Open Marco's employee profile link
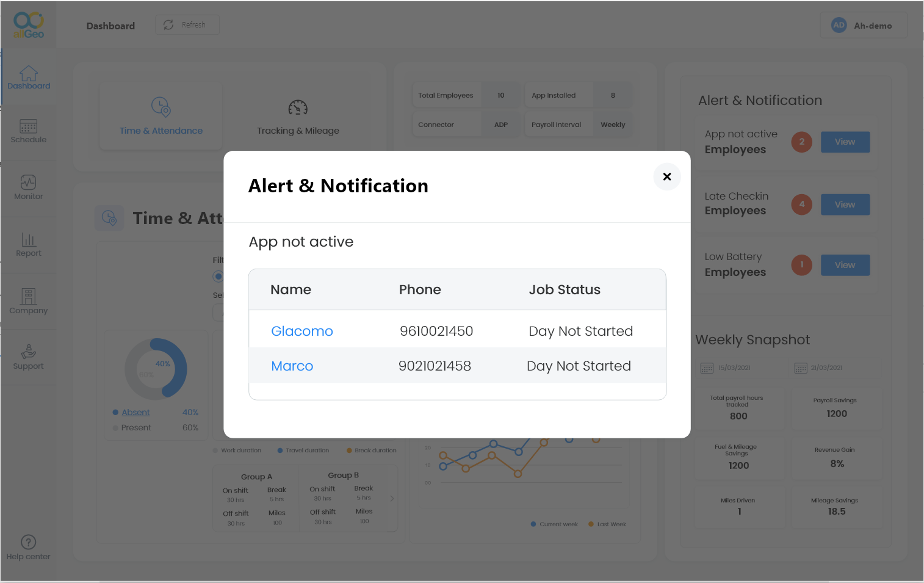Screen dimensions: 924x583 click(x=292, y=366)
